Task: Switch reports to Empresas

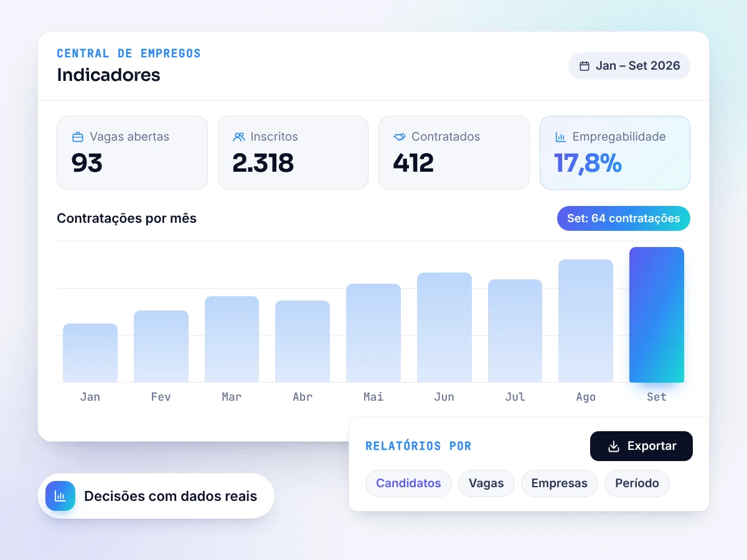Action: pos(559,483)
